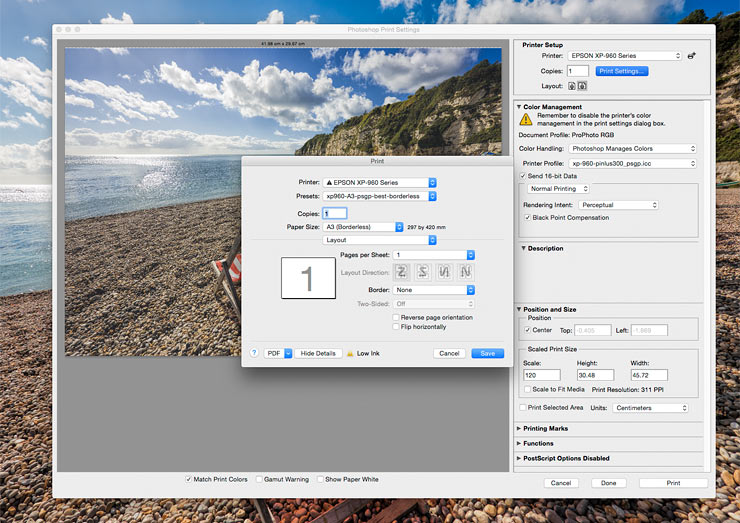Viewport: 740px width, 523px height.
Task: Open Normal Printing dropdown
Action: (558, 189)
